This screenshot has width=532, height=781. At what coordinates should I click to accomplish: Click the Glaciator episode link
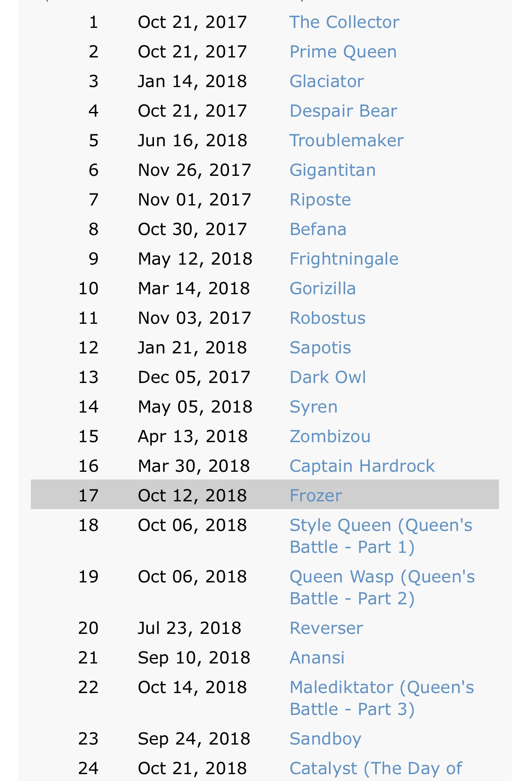[327, 81]
